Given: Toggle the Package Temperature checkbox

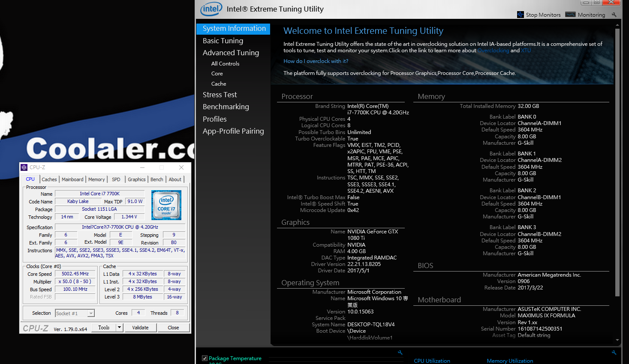Looking at the screenshot, I should 205,358.
